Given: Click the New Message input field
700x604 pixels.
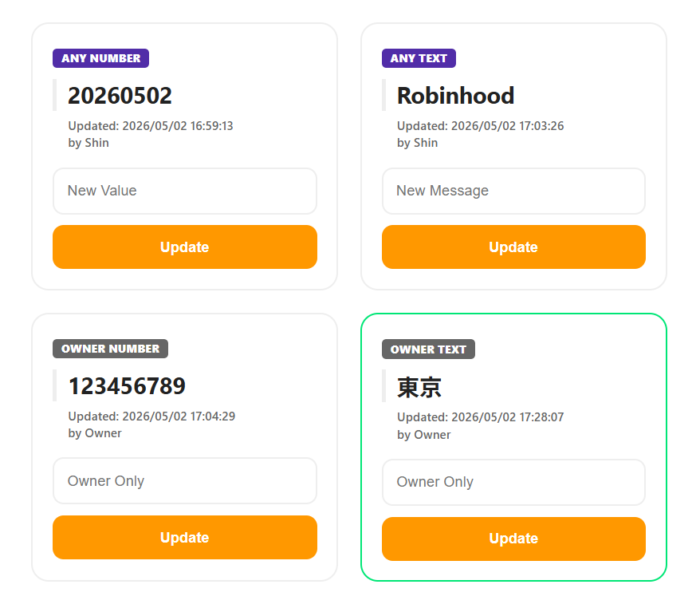Looking at the screenshot, I should [513, 191].
